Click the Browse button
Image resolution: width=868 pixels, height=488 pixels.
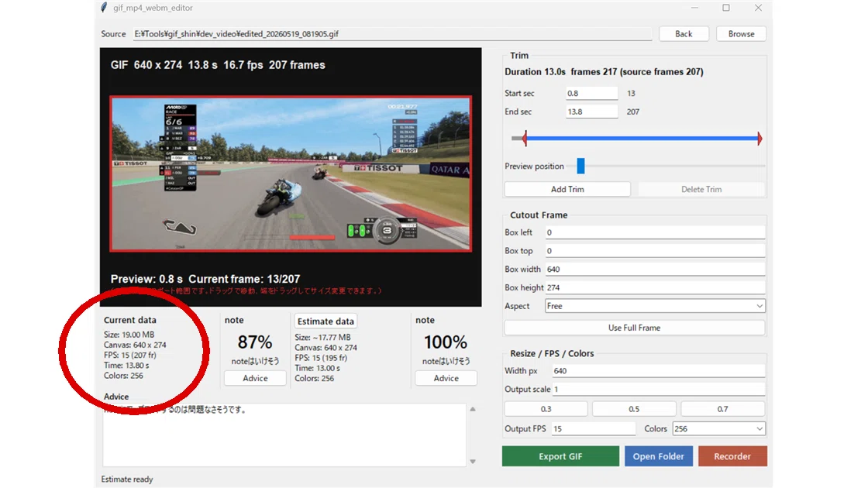pyautogui.click(x=741, y=34)
